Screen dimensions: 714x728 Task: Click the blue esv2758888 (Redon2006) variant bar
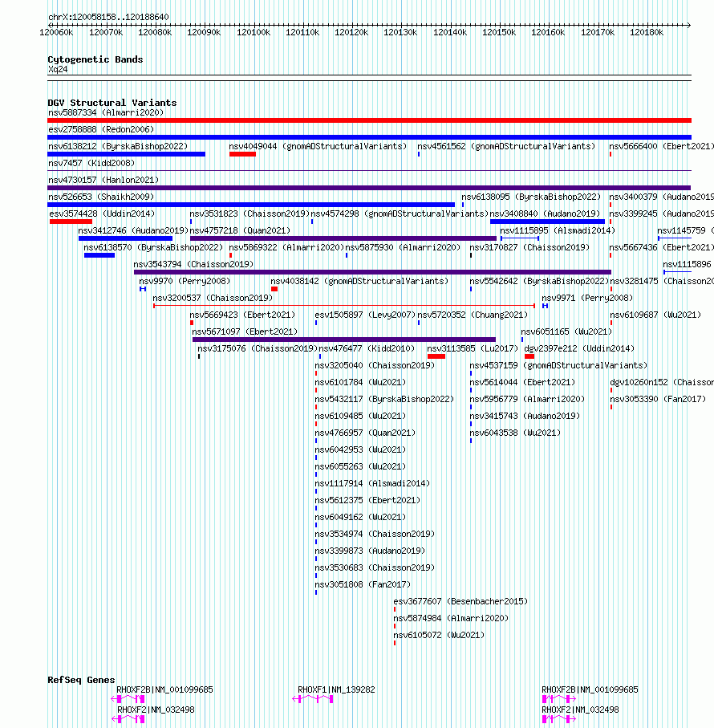click(369, 137)
